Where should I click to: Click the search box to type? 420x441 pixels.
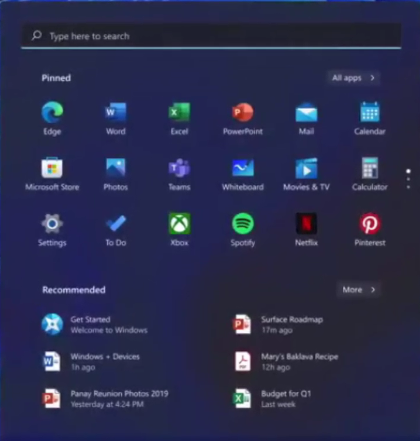[211, 36]
